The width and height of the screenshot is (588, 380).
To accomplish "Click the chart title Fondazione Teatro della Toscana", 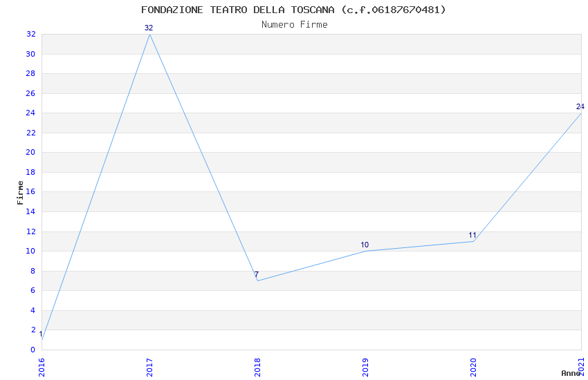I will point(293,10).
